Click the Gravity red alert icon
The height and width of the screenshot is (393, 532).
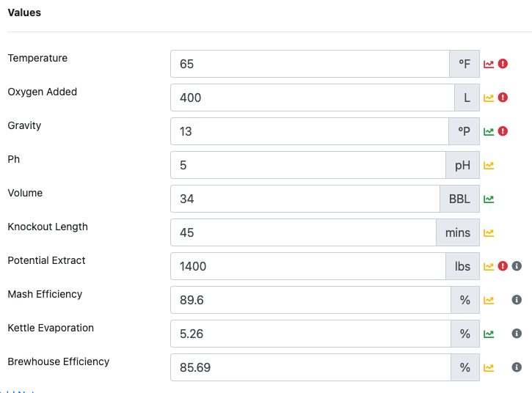tap(503, 131)
